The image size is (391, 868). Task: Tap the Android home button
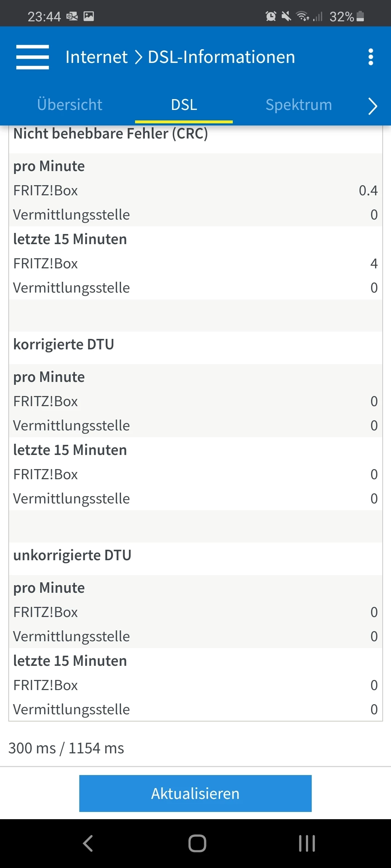coord(197,843)
